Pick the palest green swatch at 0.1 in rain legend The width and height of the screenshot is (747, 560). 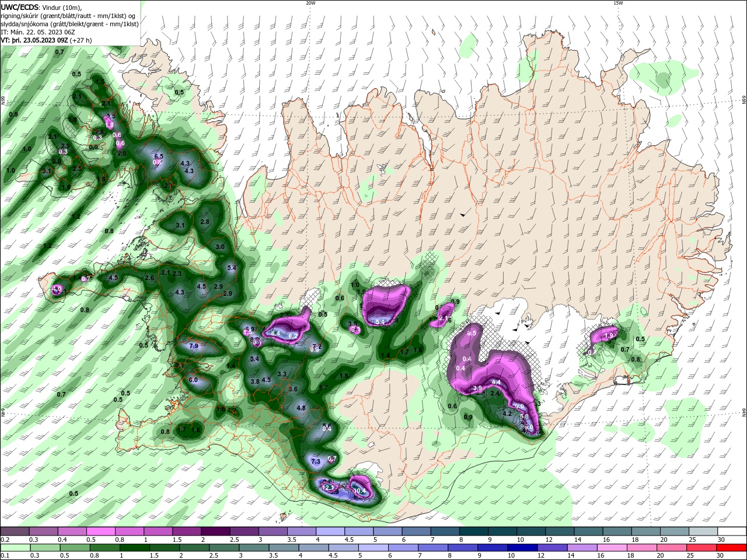click(15, 548)
